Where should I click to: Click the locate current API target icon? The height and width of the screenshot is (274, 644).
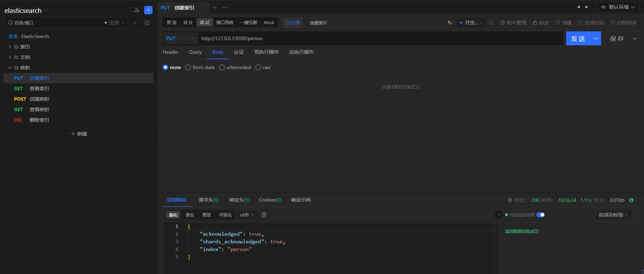coord(135,23)
